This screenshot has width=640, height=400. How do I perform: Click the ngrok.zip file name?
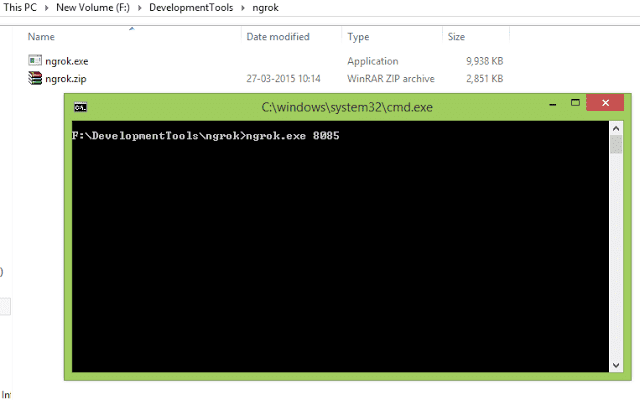point(66,79)
